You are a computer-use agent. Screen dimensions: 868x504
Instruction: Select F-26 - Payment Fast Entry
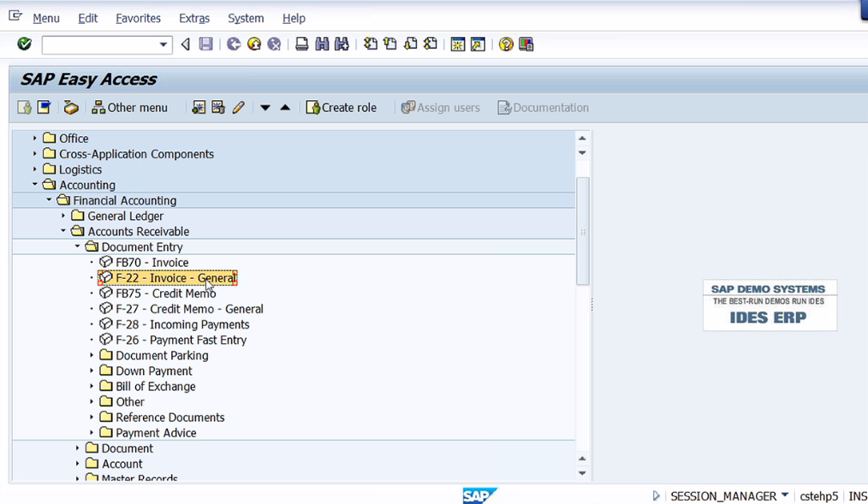[181, 340]
